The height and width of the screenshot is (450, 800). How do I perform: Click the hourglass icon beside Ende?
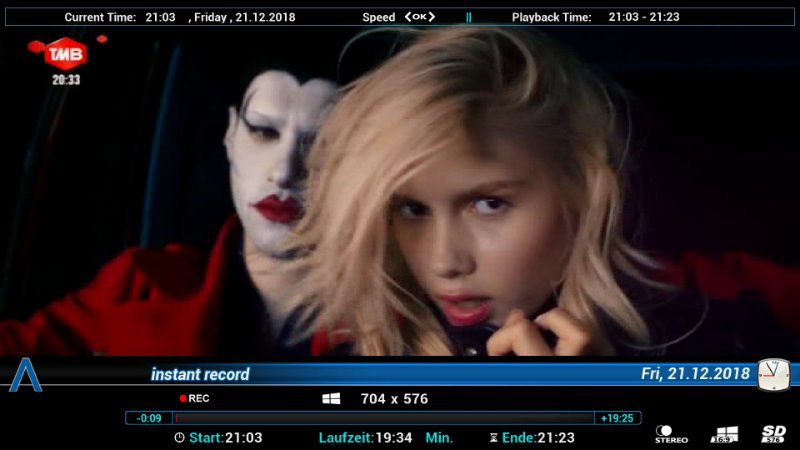(x=493, y=438)
